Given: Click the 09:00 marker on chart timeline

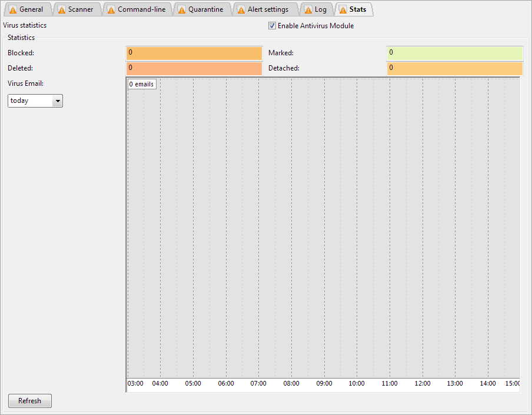Looking at the screenshot, I should tap(324, 383).
